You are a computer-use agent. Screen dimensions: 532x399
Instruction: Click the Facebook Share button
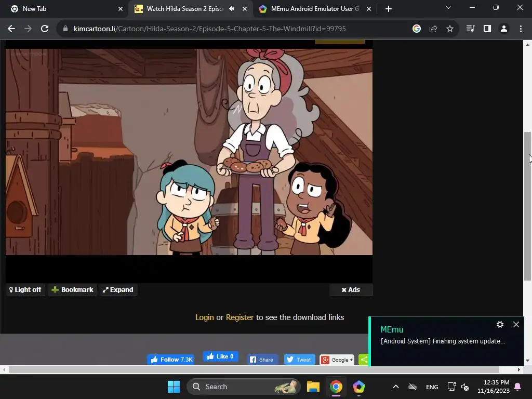(262, 360)
